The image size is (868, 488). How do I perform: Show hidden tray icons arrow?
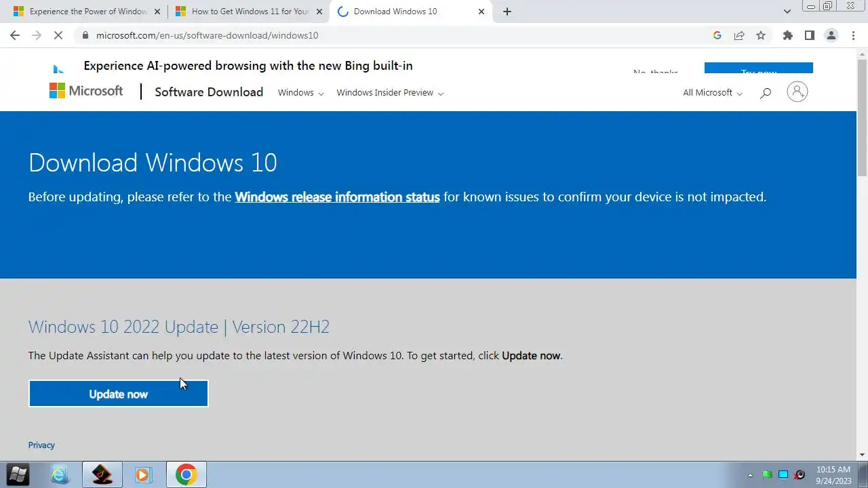click(750, 475)
